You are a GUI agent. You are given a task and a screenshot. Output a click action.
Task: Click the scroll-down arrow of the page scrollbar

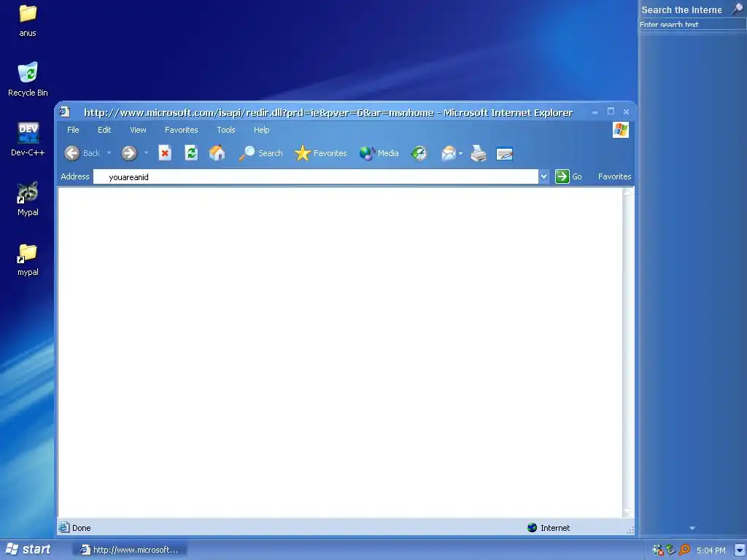[x=628, y=512]
